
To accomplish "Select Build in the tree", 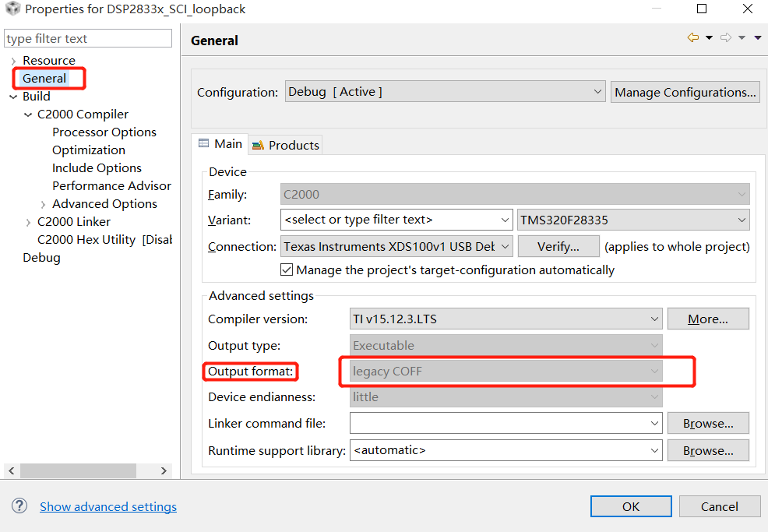I will [x=37, y=96].
